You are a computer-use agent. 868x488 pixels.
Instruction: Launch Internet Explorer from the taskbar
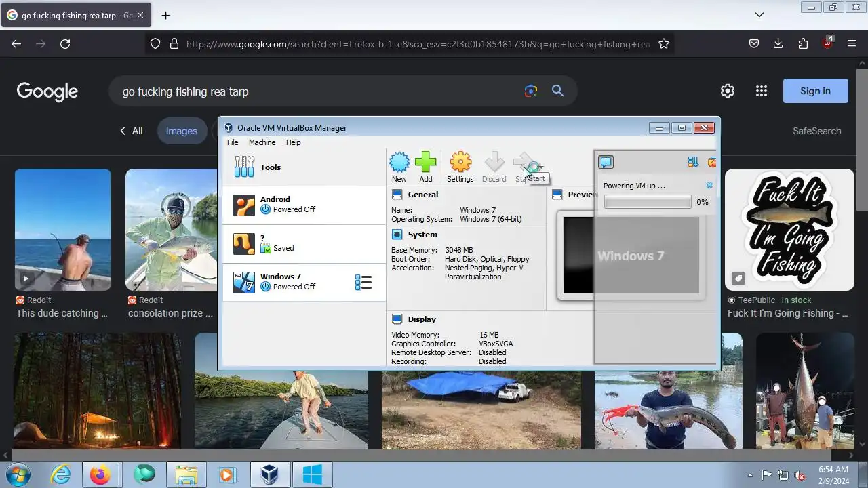[x=61, y=474]
